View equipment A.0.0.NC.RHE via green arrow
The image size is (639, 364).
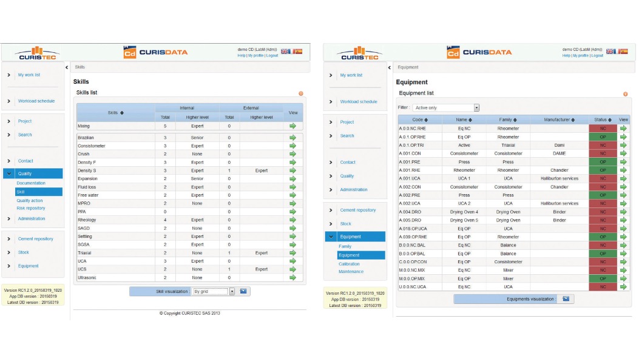(x=623, y=129)
